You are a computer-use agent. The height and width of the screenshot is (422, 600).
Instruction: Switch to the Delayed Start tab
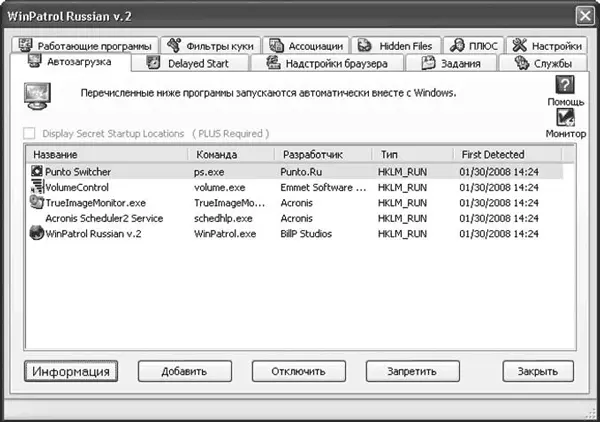pyautogui.click(x=190, y=63)
